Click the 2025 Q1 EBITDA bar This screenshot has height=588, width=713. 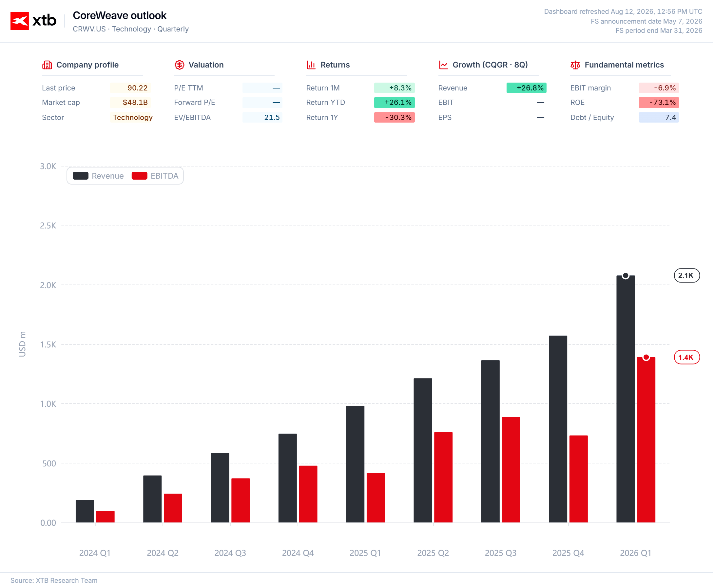(376, 498)
